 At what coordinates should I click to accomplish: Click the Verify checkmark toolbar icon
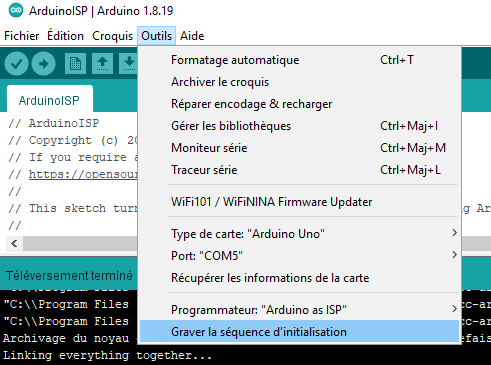pyautogui.click(x=16, y=63)
